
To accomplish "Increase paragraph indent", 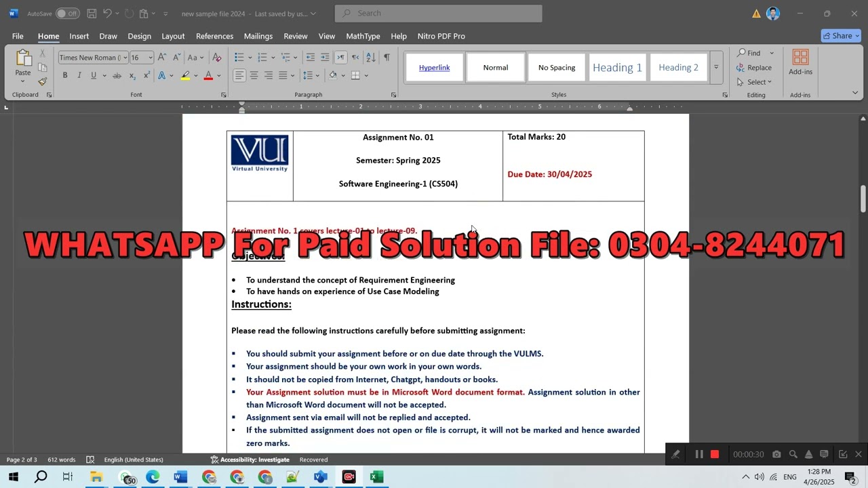I will [x=325, y=58].
